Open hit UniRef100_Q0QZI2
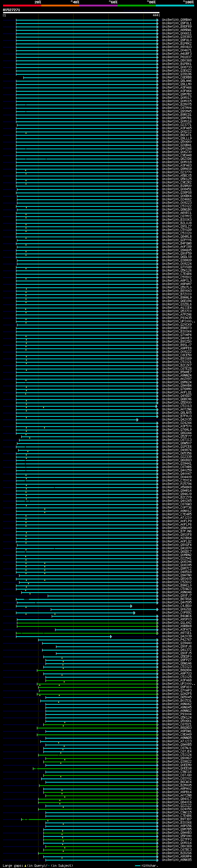 coord(177,132)
